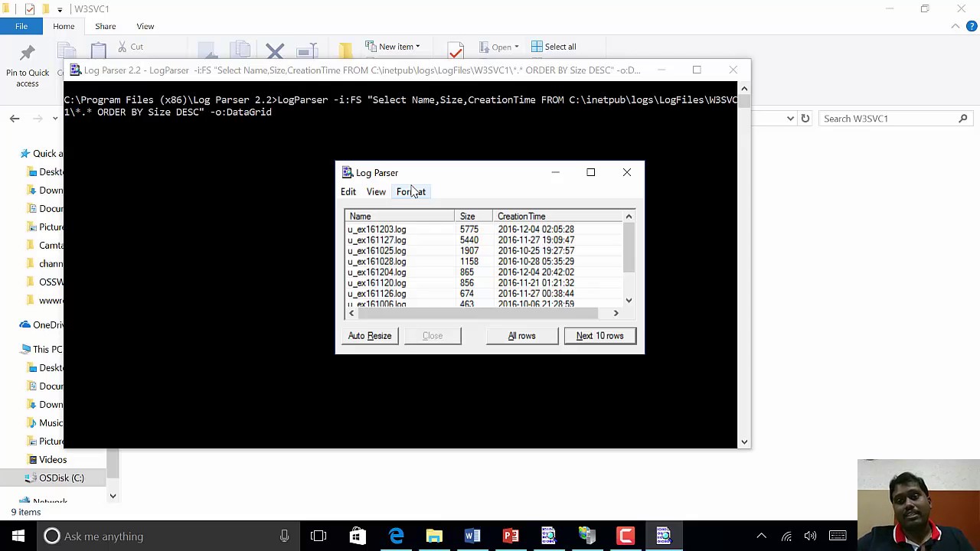Open the Windows Store taskbar icon
Image resolution: width=980 pixels, height=551 pixels.
coord(358,536)
